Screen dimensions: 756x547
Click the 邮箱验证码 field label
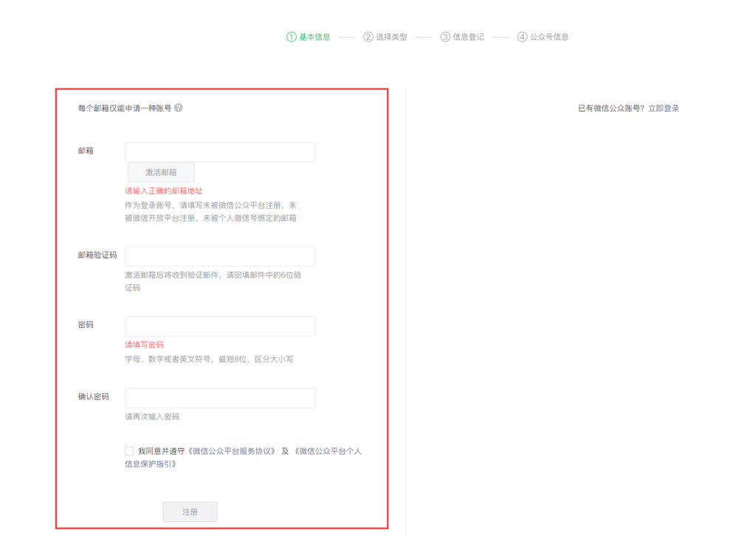[x=97, y=255]
